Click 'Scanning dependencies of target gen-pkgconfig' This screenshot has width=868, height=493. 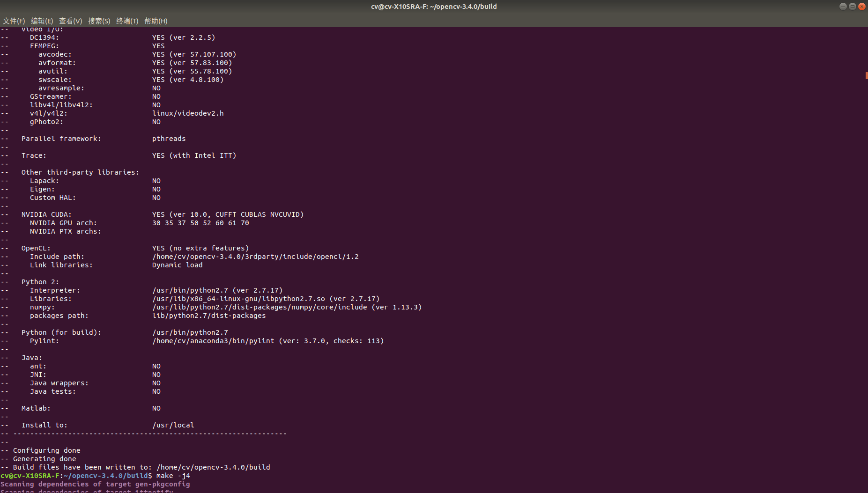point(95,484)
